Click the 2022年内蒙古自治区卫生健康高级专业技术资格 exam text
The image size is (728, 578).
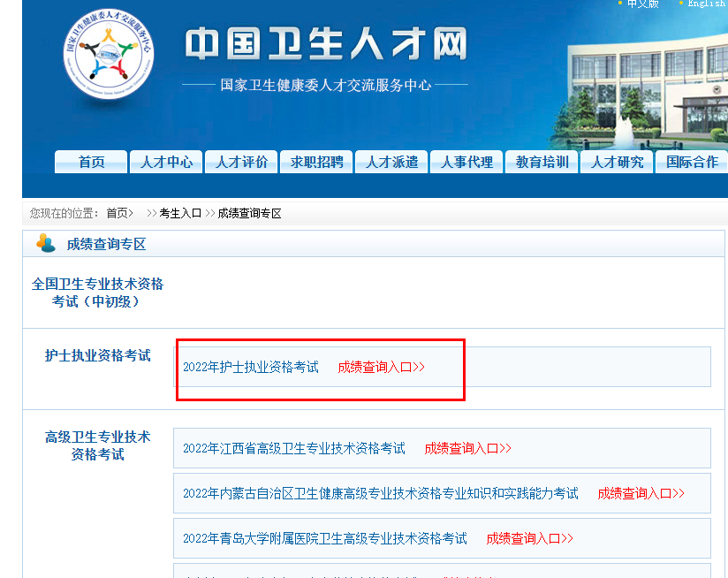(381, 493)
